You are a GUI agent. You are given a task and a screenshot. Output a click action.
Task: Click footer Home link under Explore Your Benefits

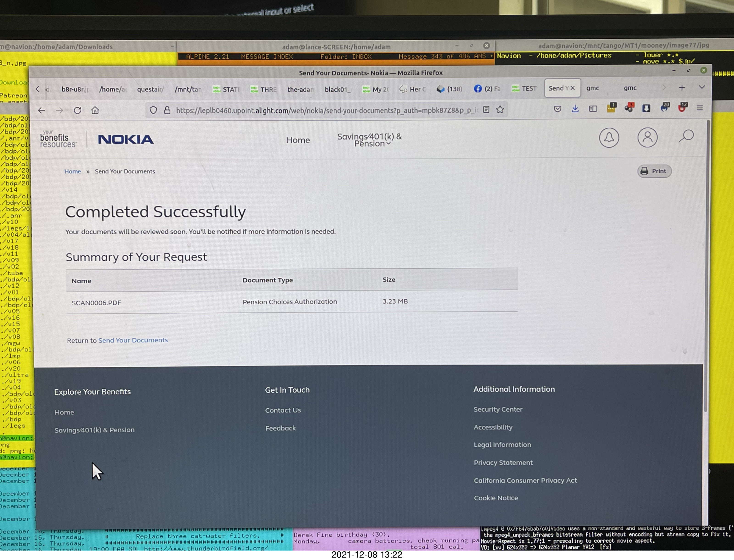click(64, 412)
